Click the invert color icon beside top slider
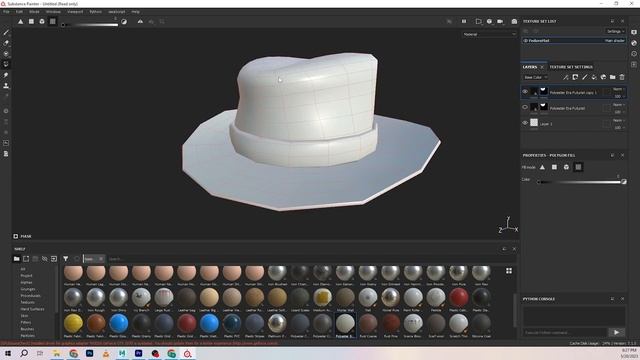 coord(124,22)
